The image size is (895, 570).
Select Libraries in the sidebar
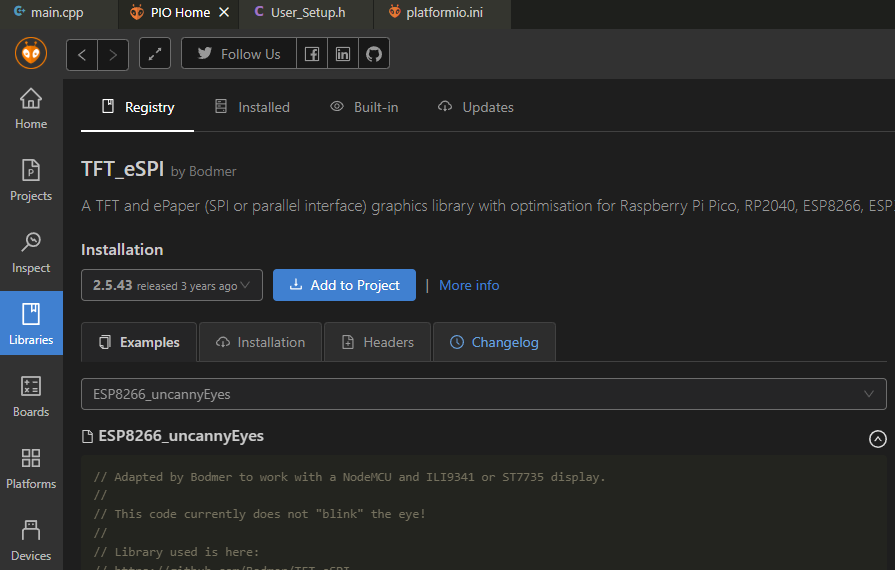[x=31, y=324]
